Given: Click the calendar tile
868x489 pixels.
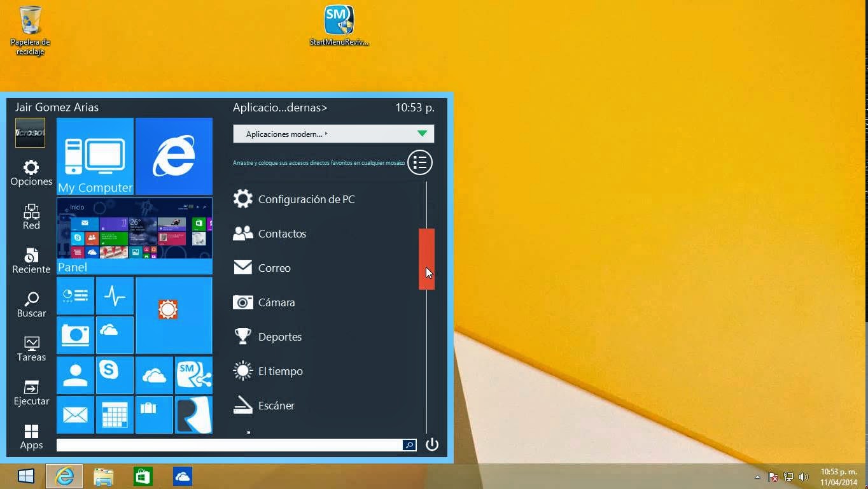Looking at the screenshot, I should (x=115, y=415).
